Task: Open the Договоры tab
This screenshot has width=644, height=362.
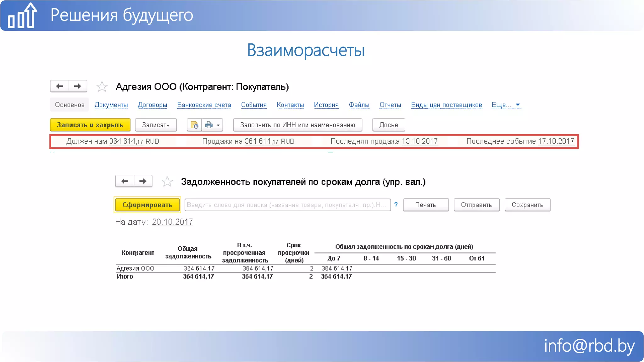Action: tap(152, 105)
